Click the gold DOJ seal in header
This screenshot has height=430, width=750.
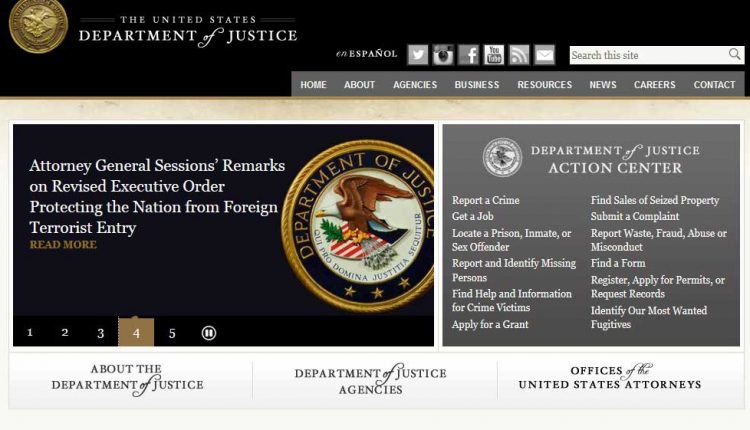(38, 26)
